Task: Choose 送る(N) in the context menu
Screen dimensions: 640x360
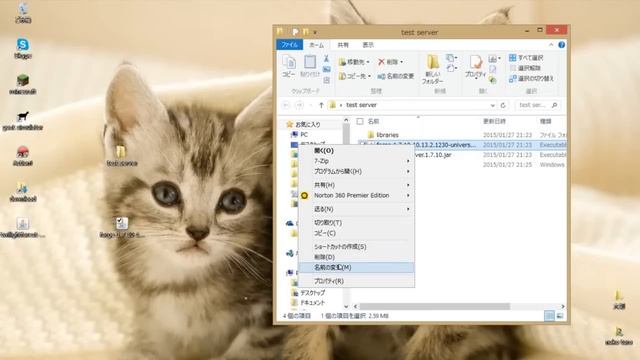Action: point(357,209)
